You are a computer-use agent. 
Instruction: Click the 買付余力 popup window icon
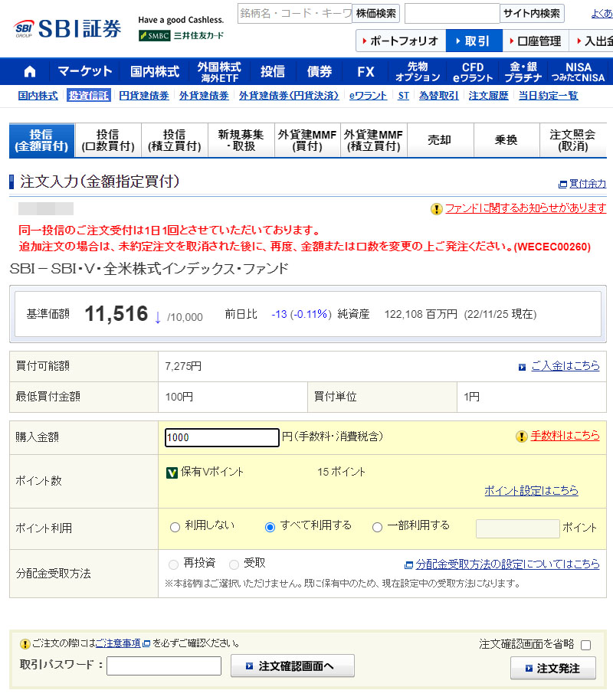(x=563, y=184)
